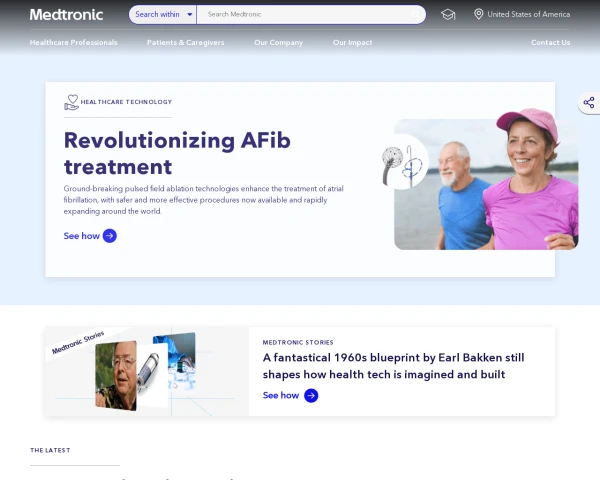Open the Earl Bakken blueprint story headline
This screenshot has width=600, height=480.
(x=393, y=366)
